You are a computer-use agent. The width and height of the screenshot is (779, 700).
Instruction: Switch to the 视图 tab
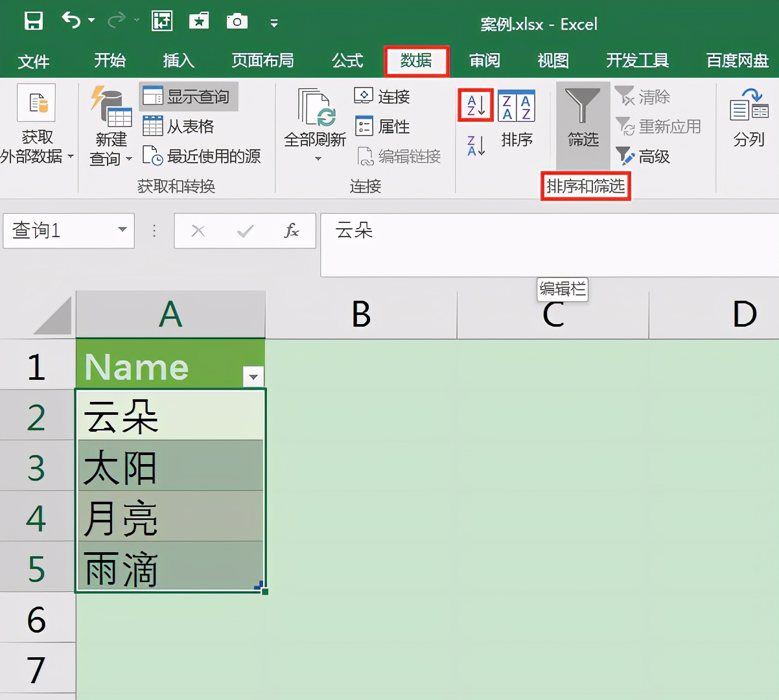click(x=553, y=60)
